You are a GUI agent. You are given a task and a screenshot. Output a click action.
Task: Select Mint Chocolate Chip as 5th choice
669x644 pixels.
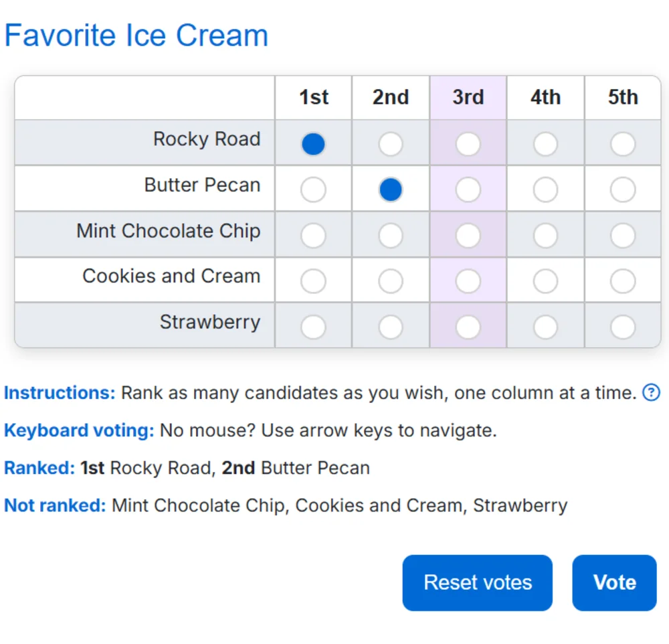[x=623, y=234]
